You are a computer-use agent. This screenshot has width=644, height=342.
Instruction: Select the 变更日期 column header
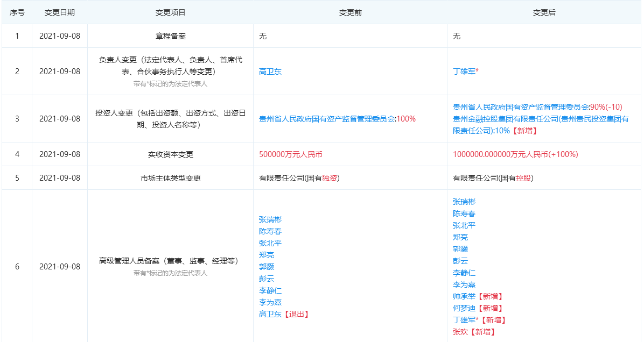pyautogui.click(x=60, y=13)
